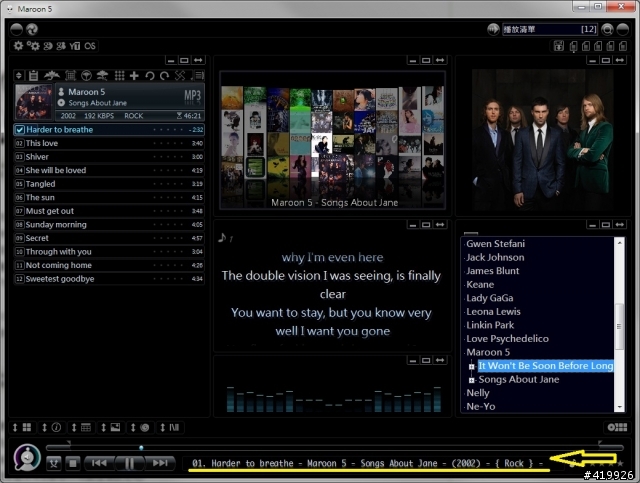Select track Must get out
Viewport: 640px width, 483px height.
[x=109, y=211]
